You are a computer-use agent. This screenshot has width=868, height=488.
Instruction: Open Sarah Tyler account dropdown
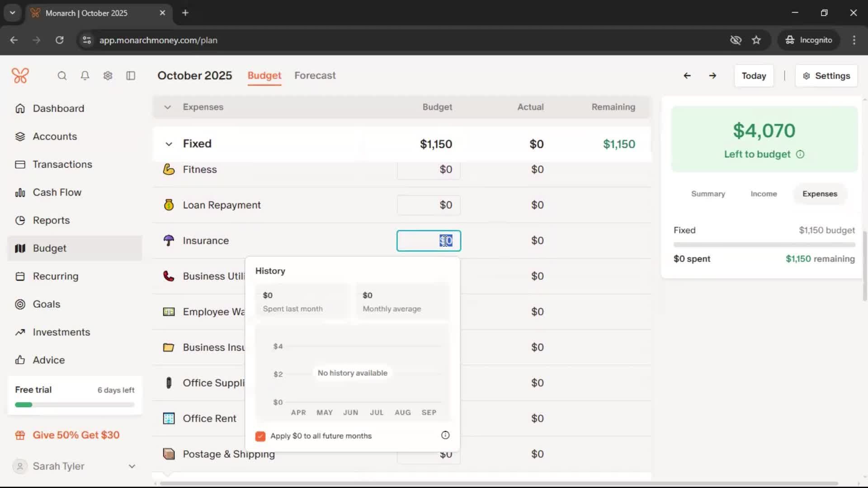click(x=132, y=466)
